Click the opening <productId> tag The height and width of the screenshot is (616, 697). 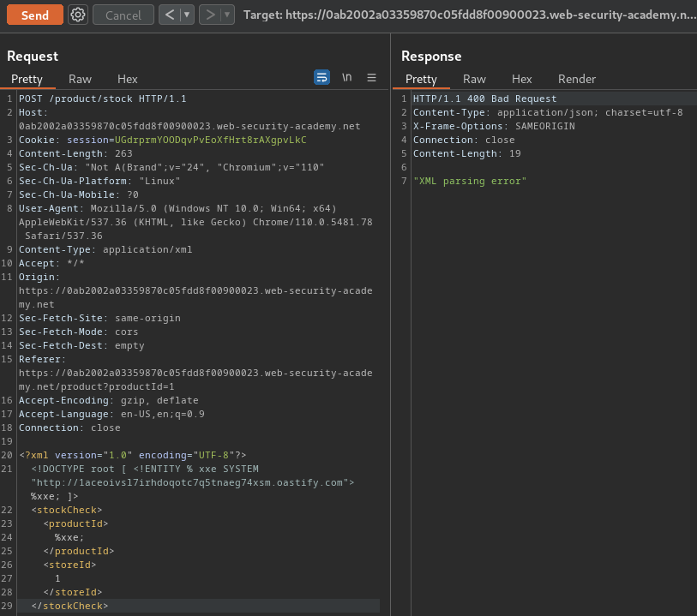click(75, 524)
